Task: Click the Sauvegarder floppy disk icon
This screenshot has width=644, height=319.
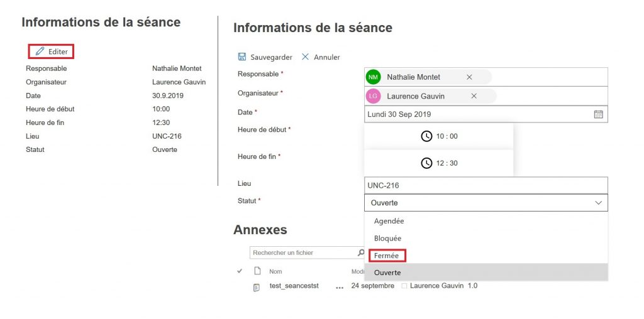Action: [x=242, y=57]
